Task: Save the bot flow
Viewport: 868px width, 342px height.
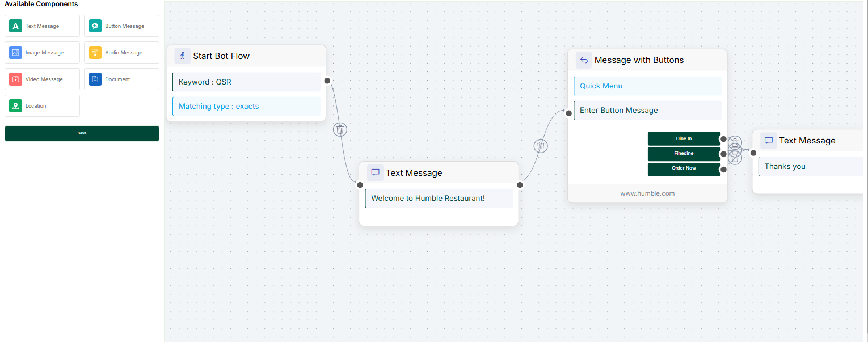Action: tap(82, 133)
